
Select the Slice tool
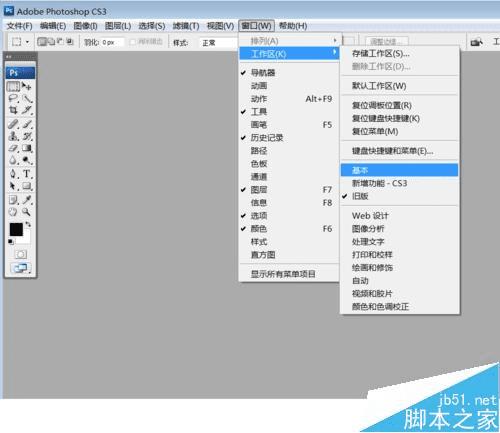(27, 110)
